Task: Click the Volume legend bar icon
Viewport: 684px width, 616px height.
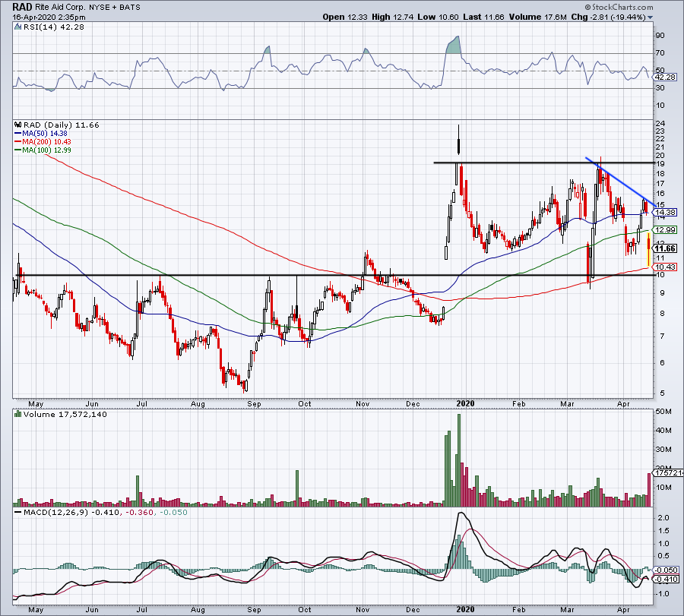Action: tap(17, 414)
